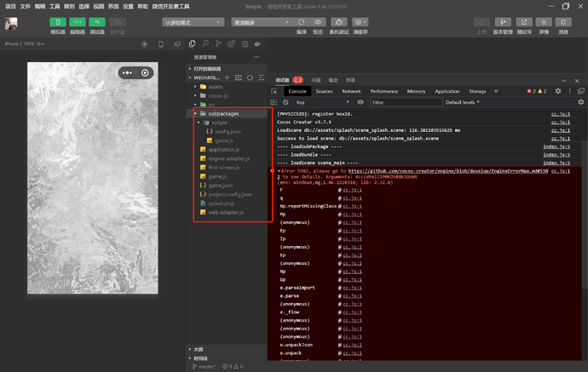The image size is (588, 372).
Task: Click the inspect element picker icon
Action: (274, 91)
